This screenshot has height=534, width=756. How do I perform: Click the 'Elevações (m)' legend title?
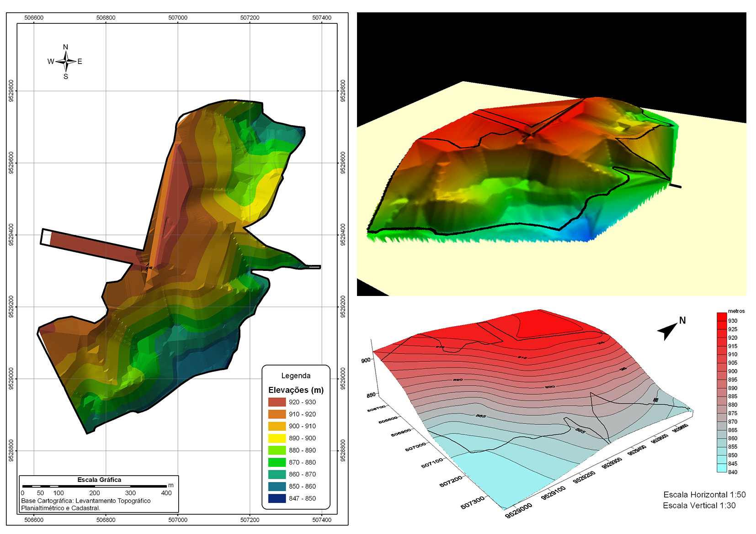[x=296, y=390]
